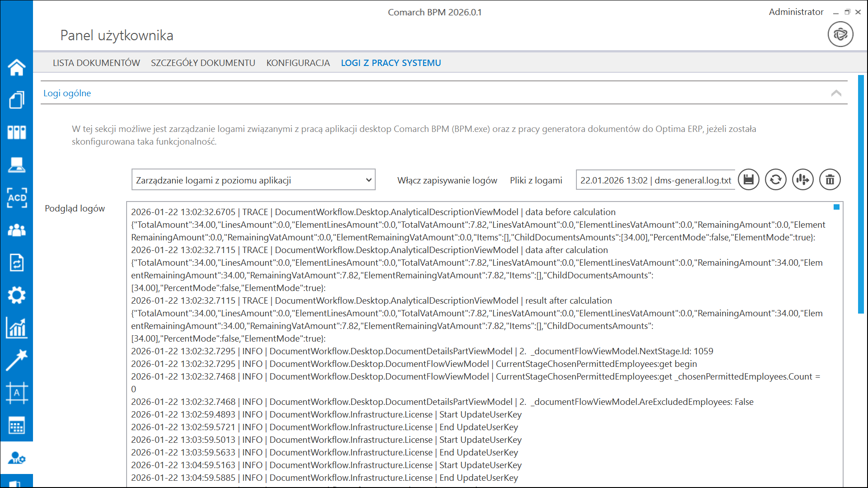Image resolution: width=868 pixels, height=488 pixels.
Task: Save the log file with floppy icon
Action: point(749,180)
